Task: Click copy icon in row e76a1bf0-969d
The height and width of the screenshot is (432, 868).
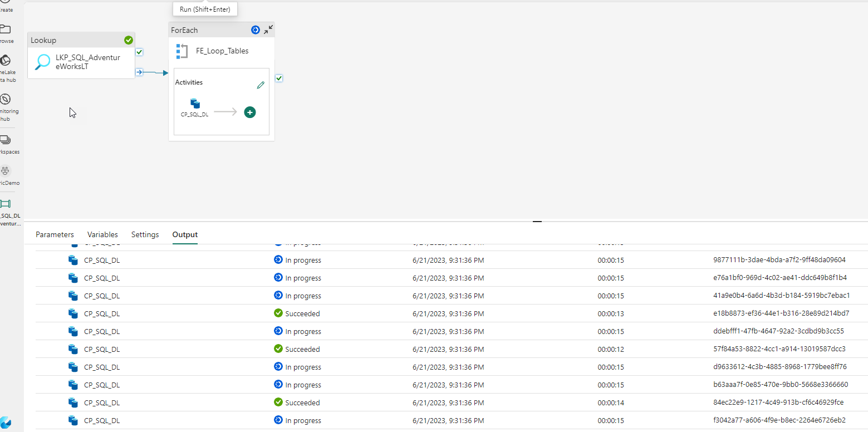Action: [73, 278]
